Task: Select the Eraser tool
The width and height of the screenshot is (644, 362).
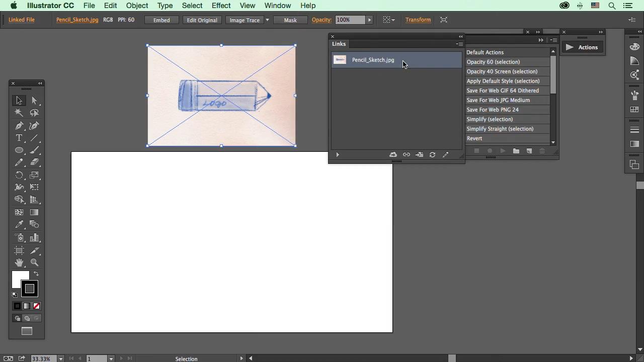Action: [x=34, y=162]
